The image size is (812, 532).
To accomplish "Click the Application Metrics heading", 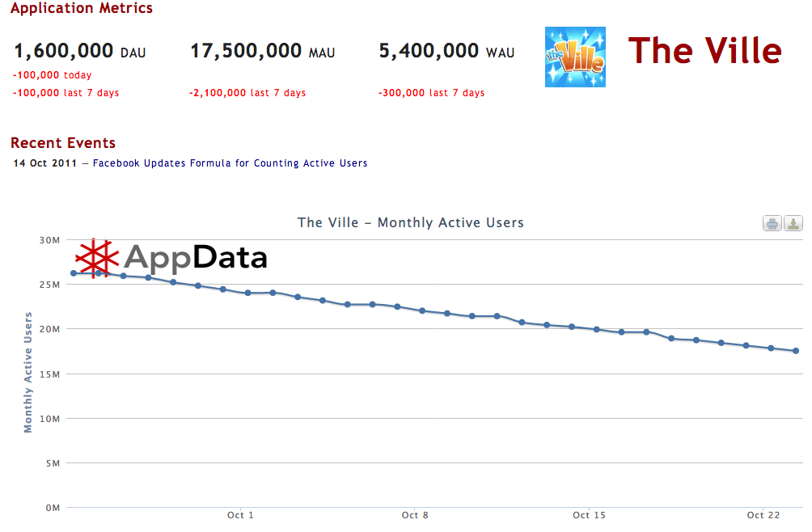I will [82, 9].
